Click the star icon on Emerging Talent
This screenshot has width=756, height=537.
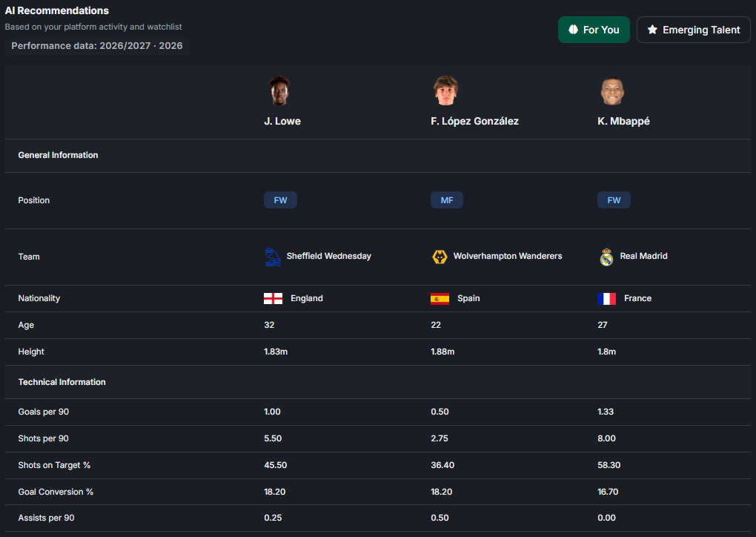coord(651,30)
